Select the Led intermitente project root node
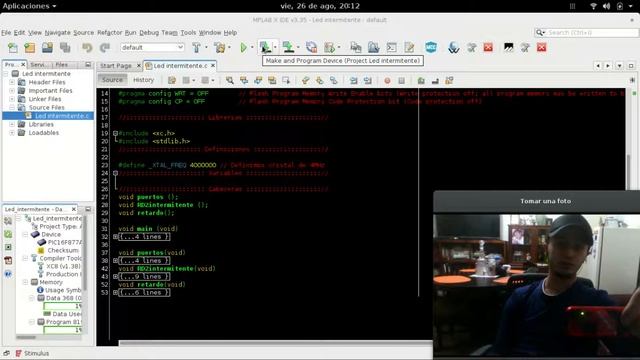 tap(46, 73)
